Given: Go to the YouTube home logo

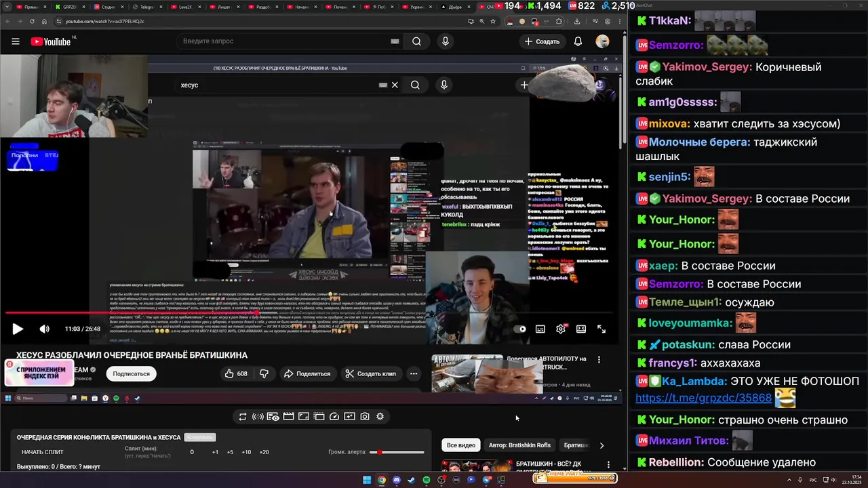Looking at the screenshot, I should [x=51, y=41].
